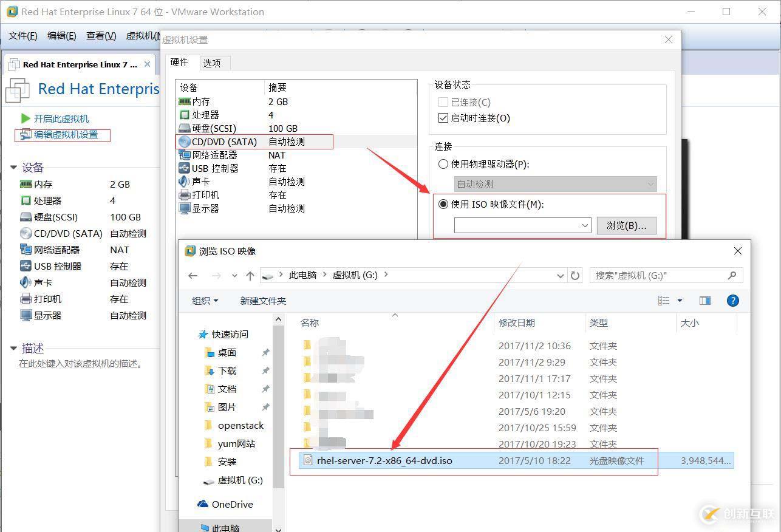Image resolution: width=781 pixels, height=532 pixels.
Task: Click the 编辑虚拟机设置 link
Action: pos(66,135)
